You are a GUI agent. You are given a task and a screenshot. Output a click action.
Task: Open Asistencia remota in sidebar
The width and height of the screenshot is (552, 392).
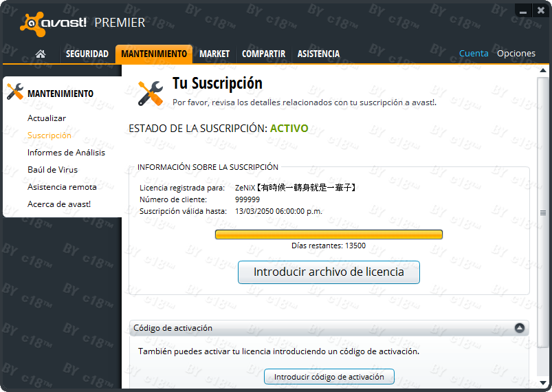(62, 187)
